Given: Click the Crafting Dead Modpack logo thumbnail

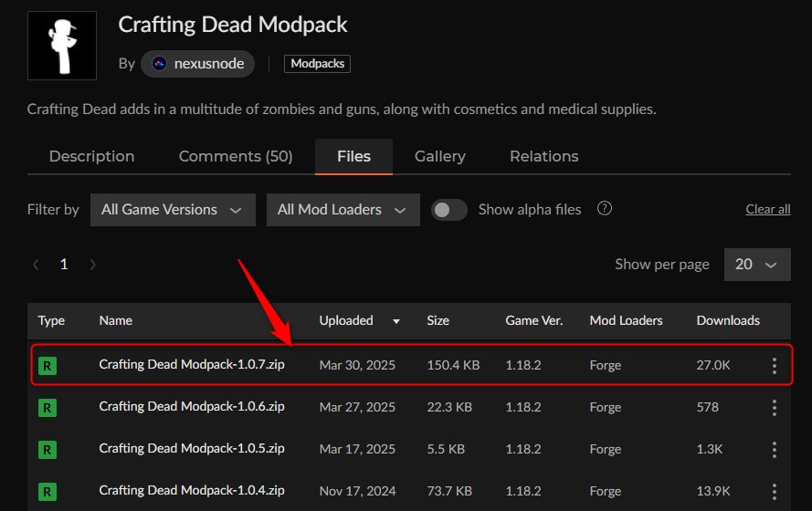Looking at the screenshot, I should [62, 46].
